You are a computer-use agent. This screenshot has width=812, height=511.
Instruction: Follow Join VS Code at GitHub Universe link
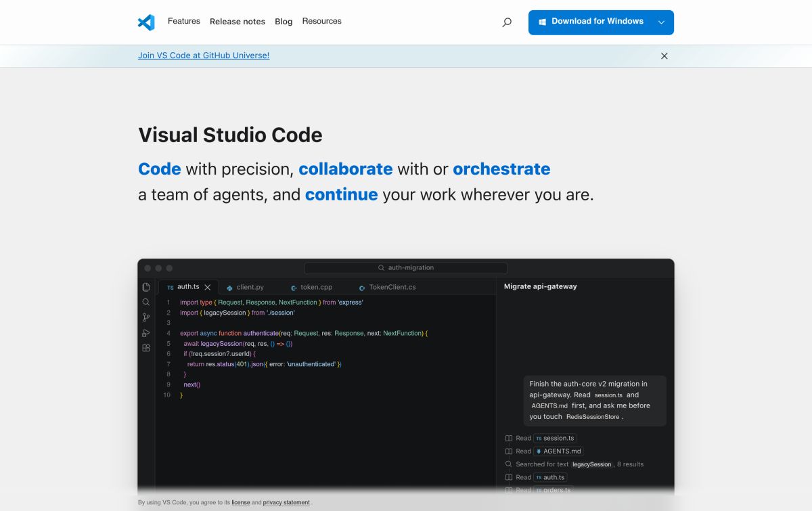coord(204,55)
